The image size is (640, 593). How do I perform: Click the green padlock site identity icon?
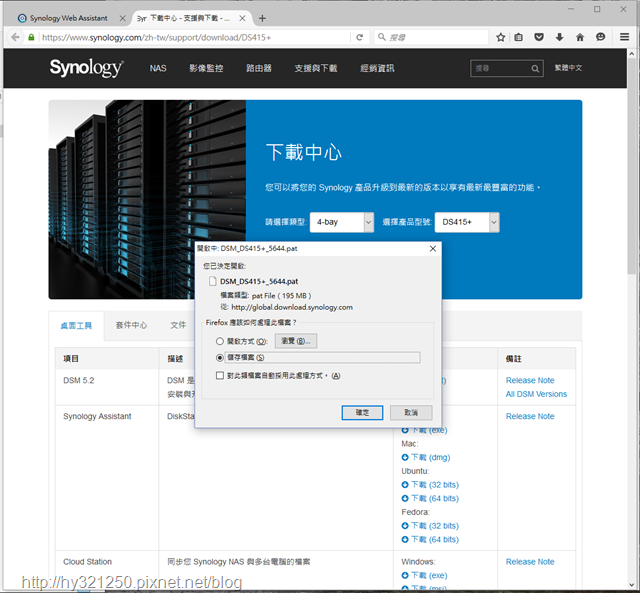[31, 37]
